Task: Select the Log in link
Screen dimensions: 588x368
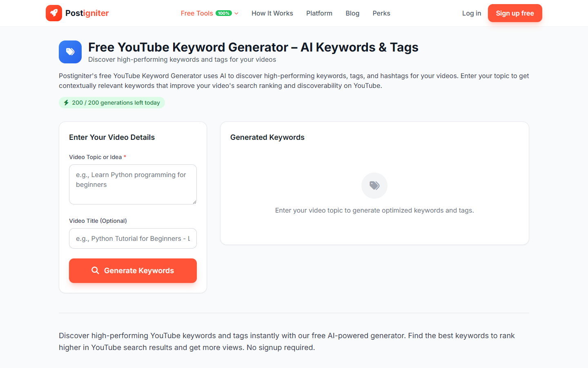Action: 471,13
